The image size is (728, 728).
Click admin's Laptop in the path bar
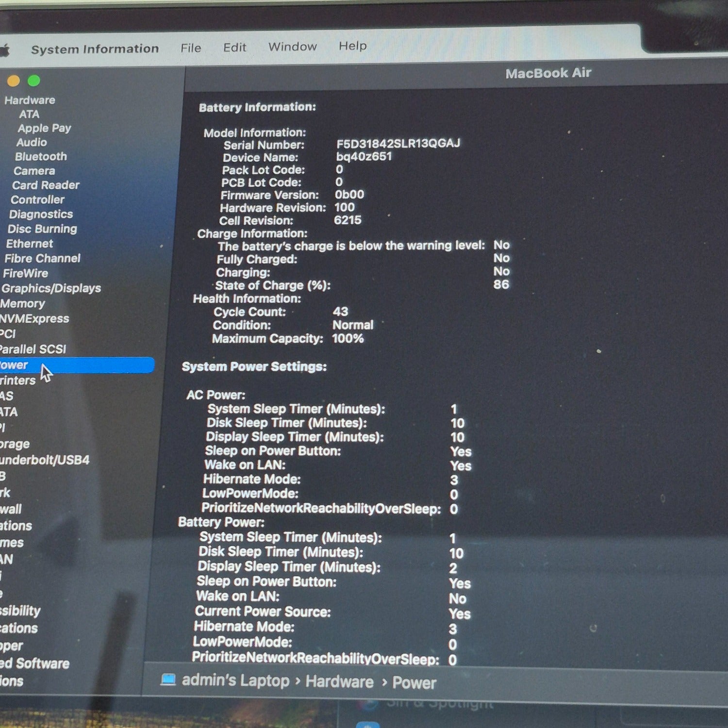point(235,680)
